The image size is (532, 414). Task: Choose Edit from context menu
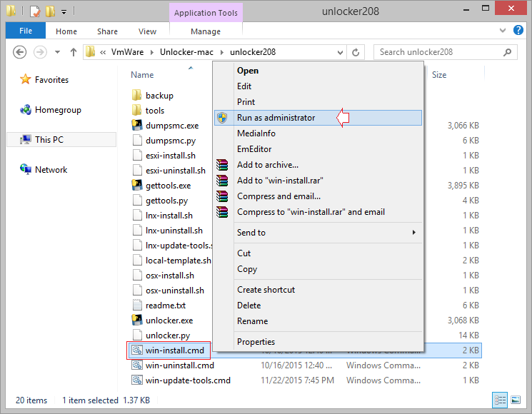(x=318, y=86)
